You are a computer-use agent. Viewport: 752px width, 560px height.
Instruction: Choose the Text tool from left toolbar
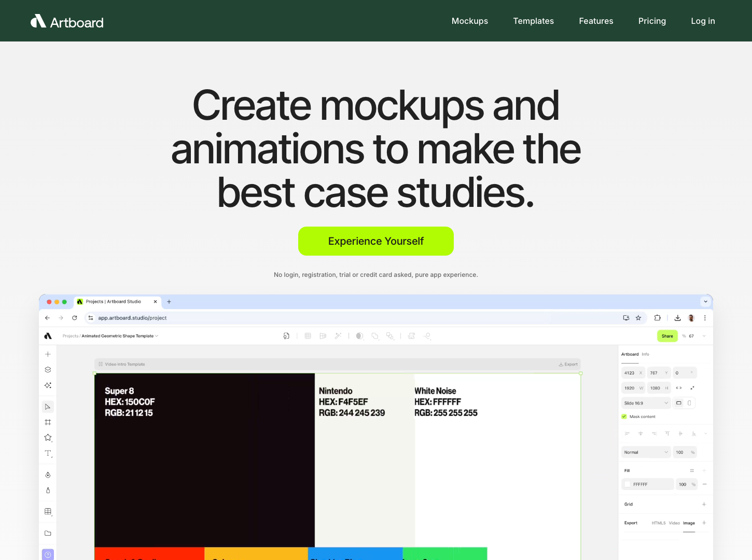pyautogui.click(x=48, y=453)
